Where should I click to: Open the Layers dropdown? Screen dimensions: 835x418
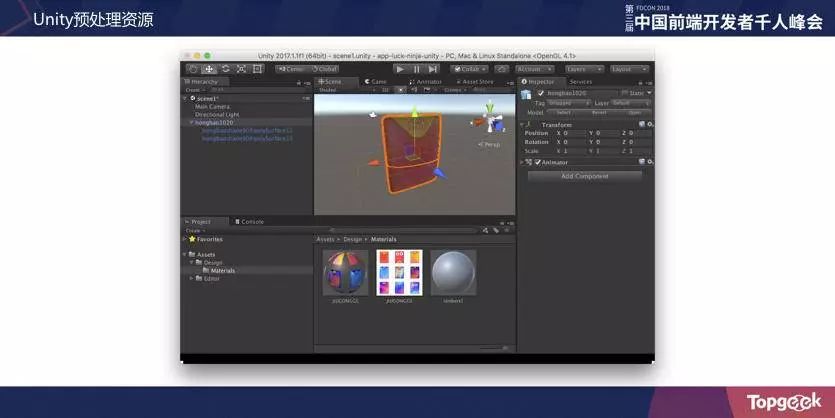click(x=584, y=69)
